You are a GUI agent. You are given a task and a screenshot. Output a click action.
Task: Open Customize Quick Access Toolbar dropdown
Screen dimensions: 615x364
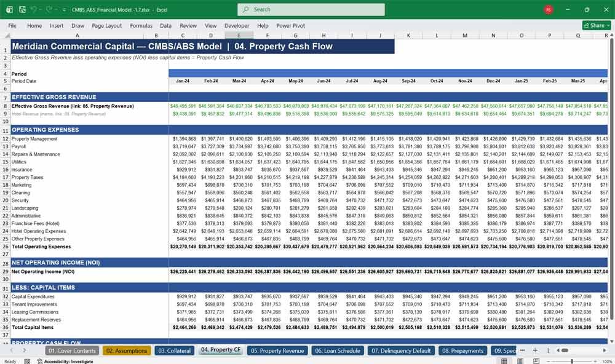pos(63,10)
